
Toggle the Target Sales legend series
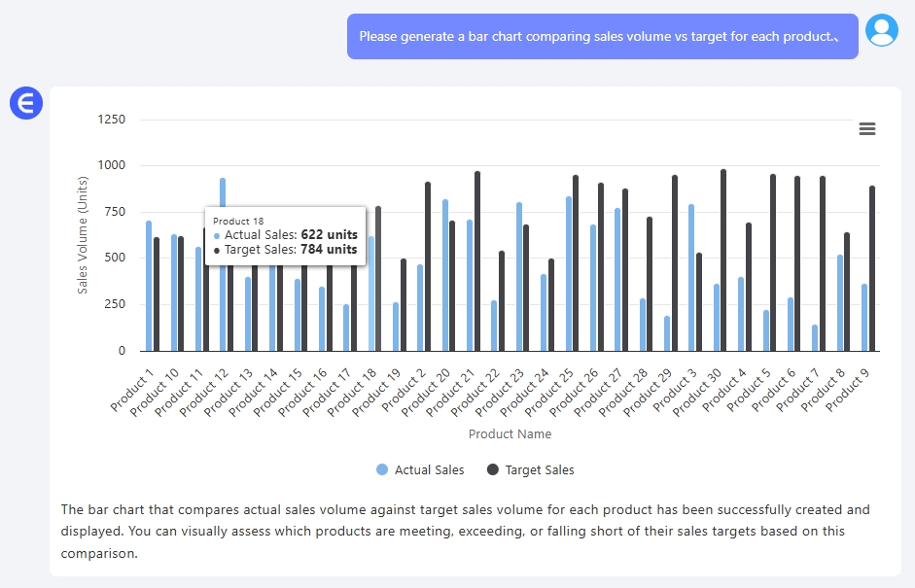[531, 470]
